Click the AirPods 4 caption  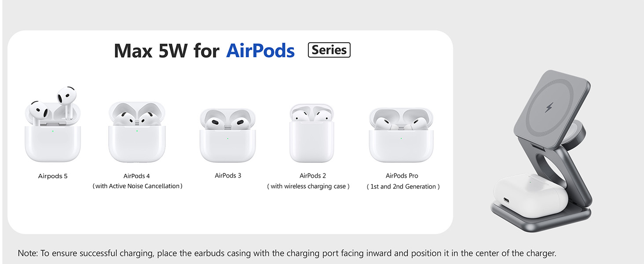137,176
